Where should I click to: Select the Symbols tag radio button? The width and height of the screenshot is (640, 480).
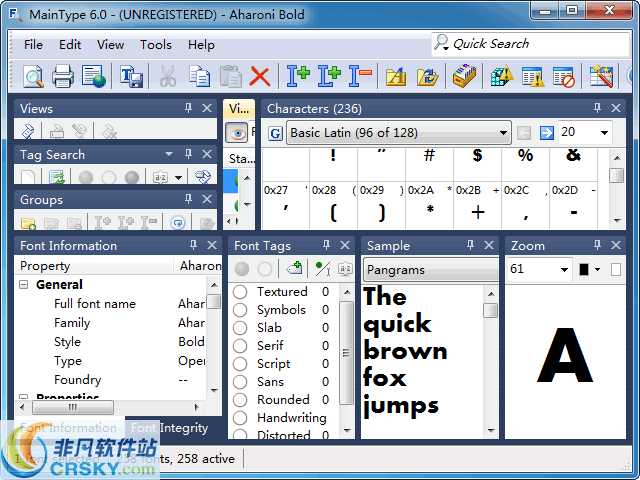click(x=240, y=310)
